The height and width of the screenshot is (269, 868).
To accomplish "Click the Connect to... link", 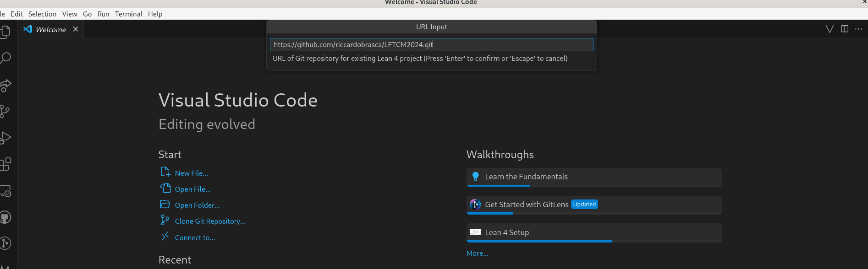I will pos(195,237).
